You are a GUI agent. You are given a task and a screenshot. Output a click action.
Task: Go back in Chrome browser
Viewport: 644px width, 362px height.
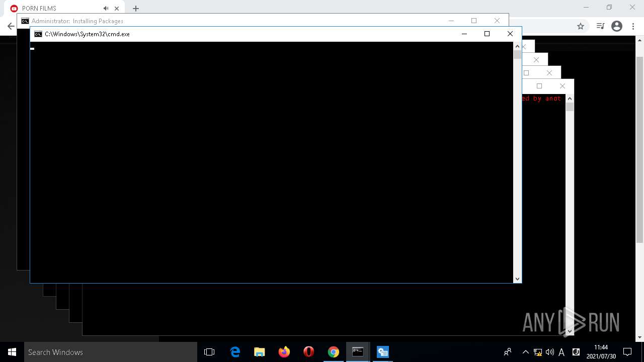coord(11,26)
